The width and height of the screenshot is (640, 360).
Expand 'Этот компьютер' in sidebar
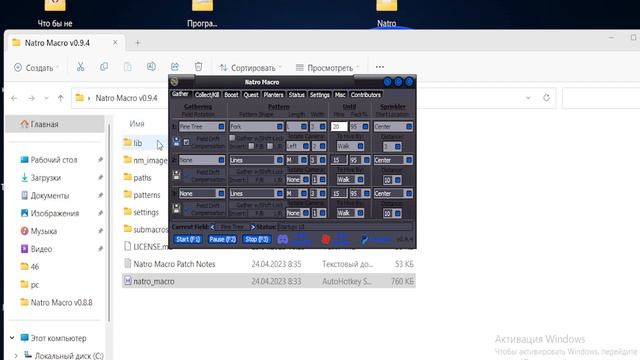point(12,338)
